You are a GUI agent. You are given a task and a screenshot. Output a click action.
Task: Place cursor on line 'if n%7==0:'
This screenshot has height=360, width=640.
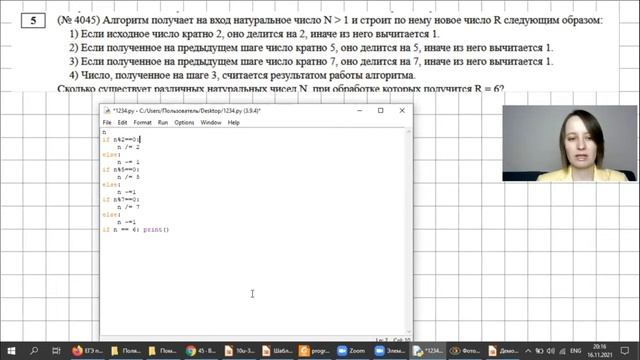(x=121, y=200)
